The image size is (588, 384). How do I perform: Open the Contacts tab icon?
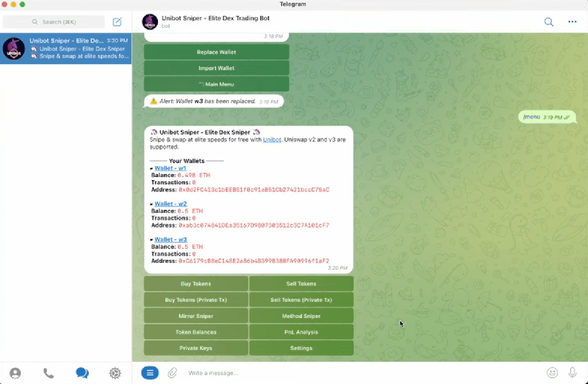(15, 373)
